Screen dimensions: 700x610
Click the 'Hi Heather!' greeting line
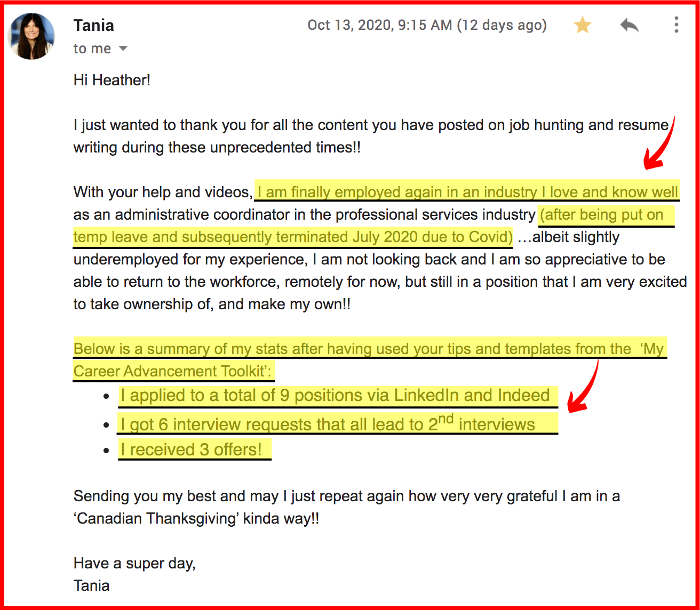[x=112, y=81]
